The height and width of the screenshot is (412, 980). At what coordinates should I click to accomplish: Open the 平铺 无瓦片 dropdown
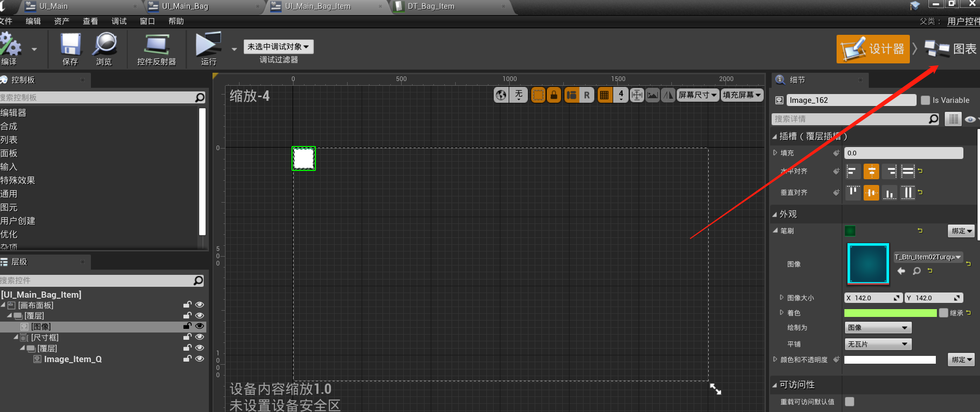878,344
